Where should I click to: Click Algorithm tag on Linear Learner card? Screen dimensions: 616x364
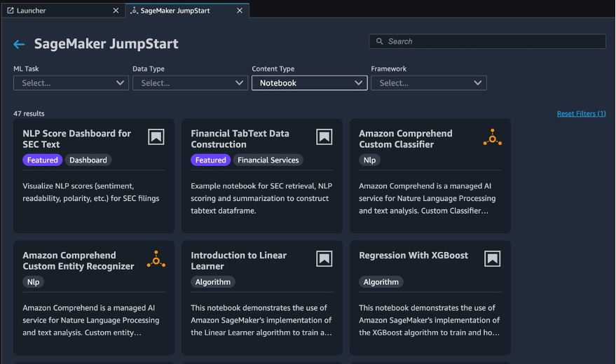[x=213, y=282]
